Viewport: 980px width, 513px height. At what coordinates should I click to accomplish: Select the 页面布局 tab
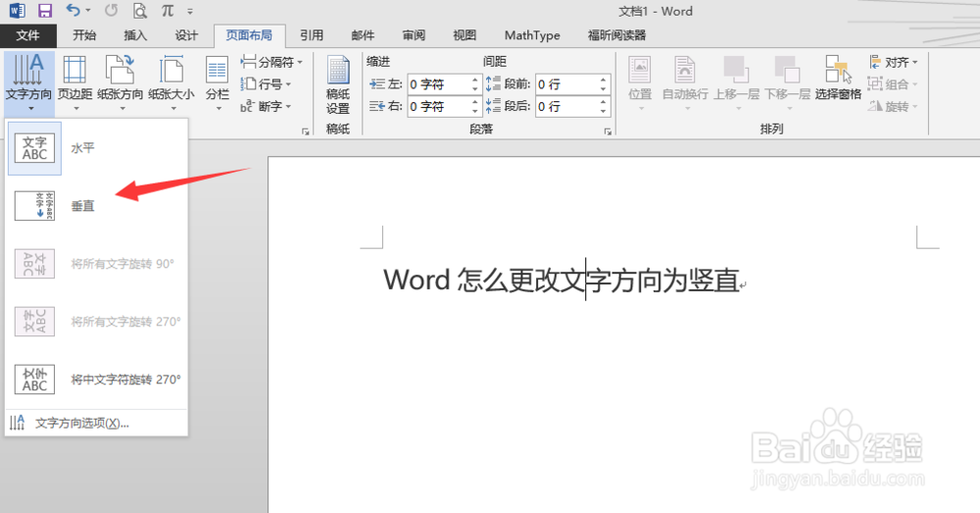point(249,35)
